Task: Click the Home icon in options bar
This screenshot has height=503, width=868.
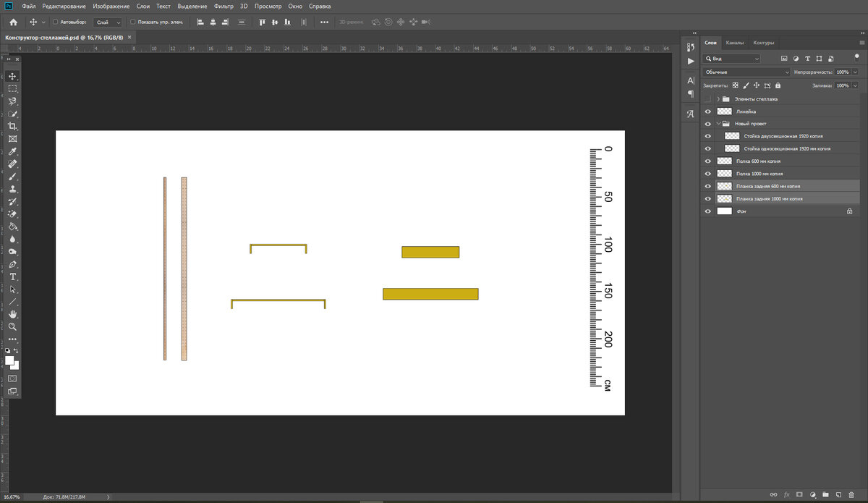Action: pos(13,22)
